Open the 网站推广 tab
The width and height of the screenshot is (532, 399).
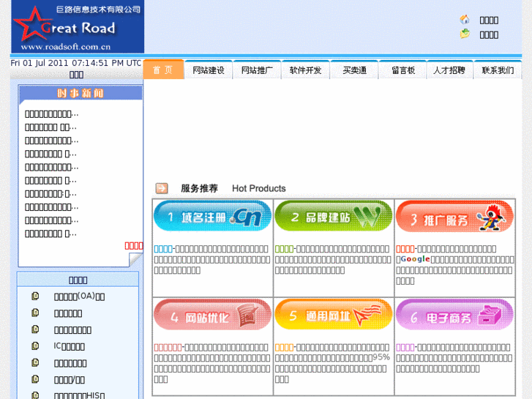click(257, 70)
